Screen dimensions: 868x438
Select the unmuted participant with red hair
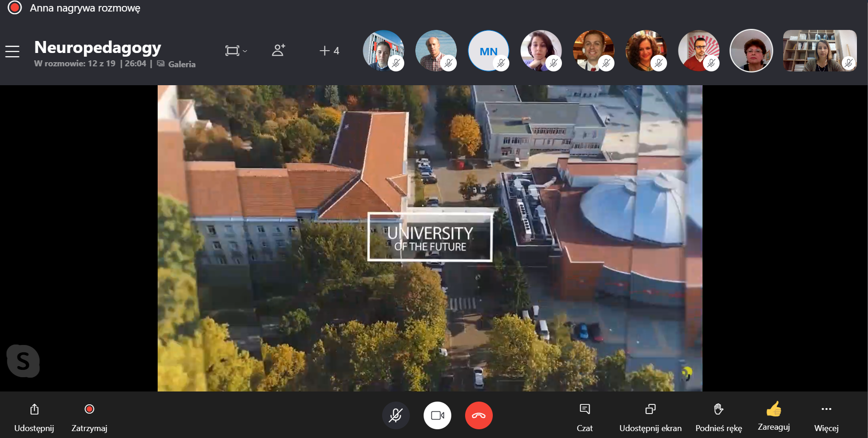(x=751, y=51)
